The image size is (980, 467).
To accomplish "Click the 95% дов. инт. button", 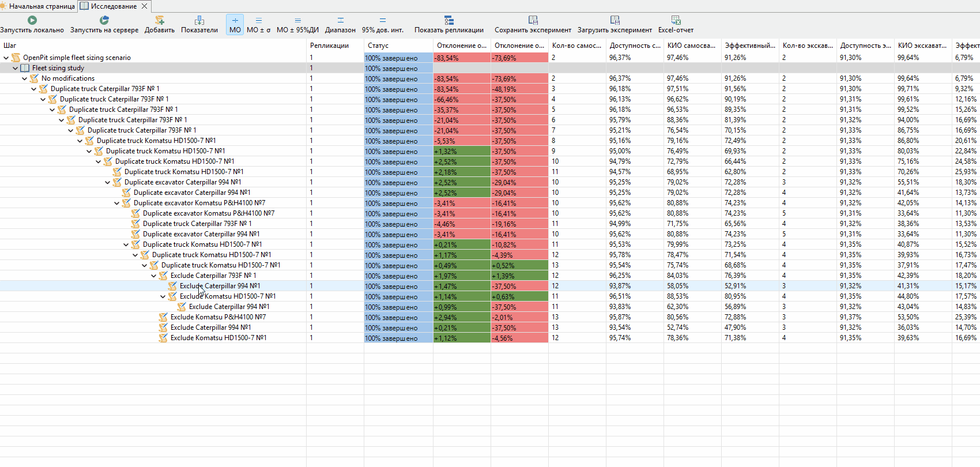I will coord(383,24).
